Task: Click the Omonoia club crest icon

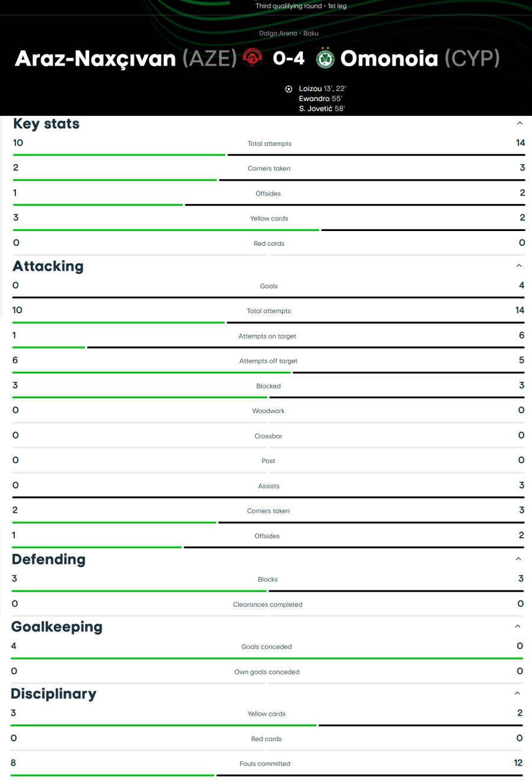Action: click(x=325, y=58)
